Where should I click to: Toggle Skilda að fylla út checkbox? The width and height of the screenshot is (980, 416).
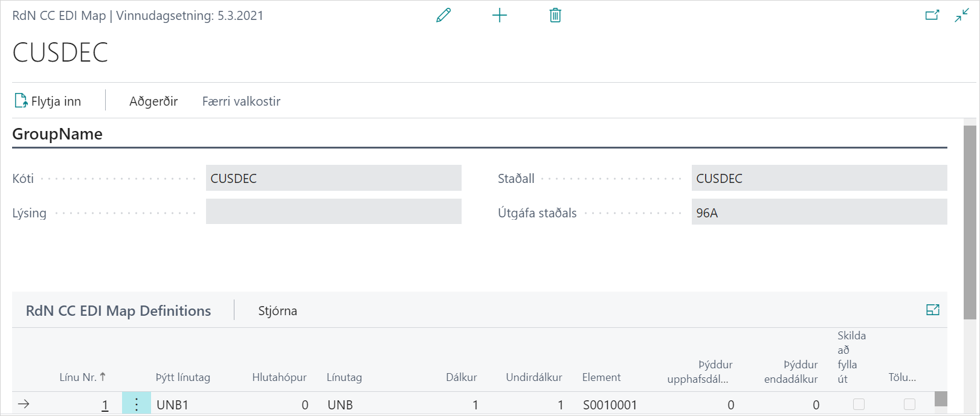859,405
